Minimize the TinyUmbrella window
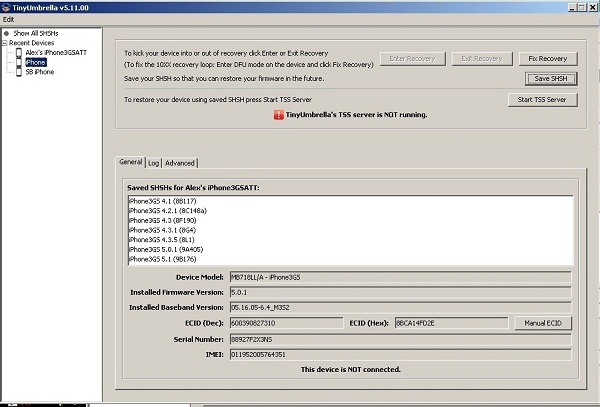Screen dimensions: 600x407 click(572, 7)
